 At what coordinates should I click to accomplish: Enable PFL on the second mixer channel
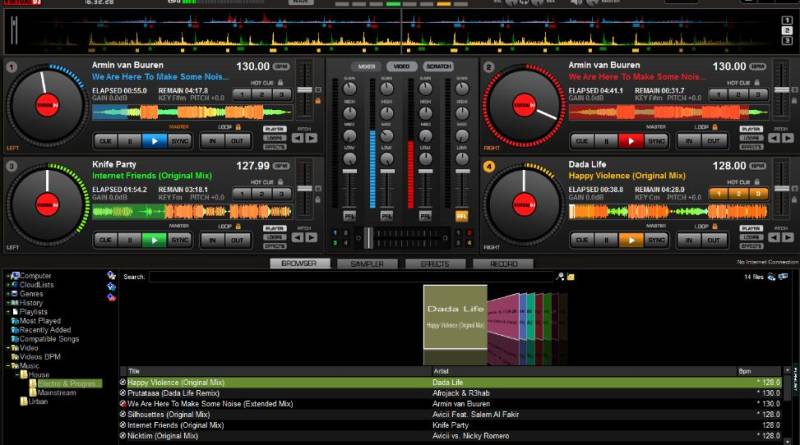click(x=387, y=216)
